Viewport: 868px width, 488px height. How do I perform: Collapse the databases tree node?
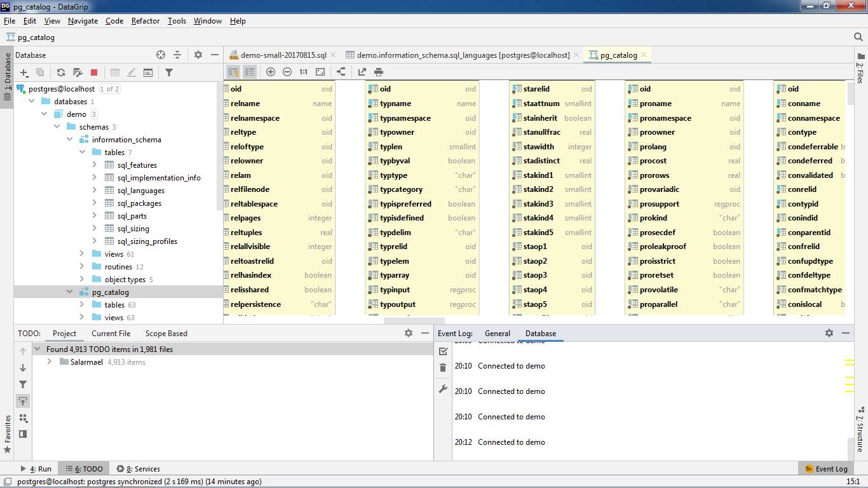click(x=32, y=102)
